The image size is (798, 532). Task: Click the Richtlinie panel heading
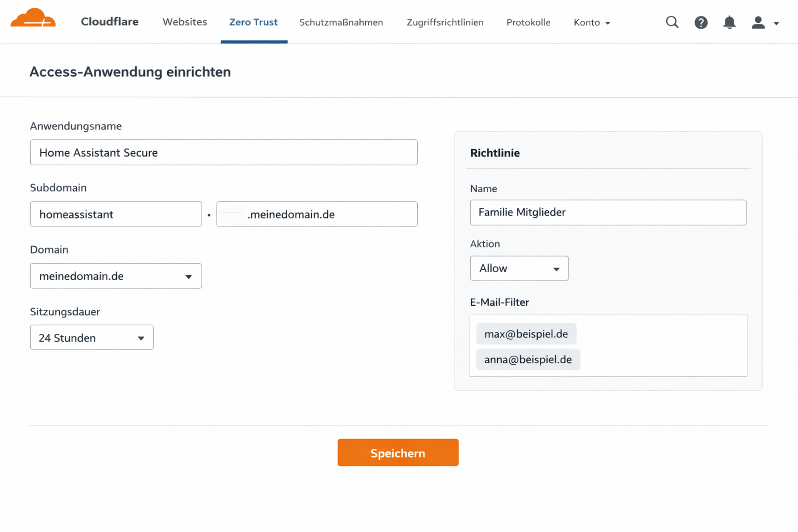[x=495, y=153]
